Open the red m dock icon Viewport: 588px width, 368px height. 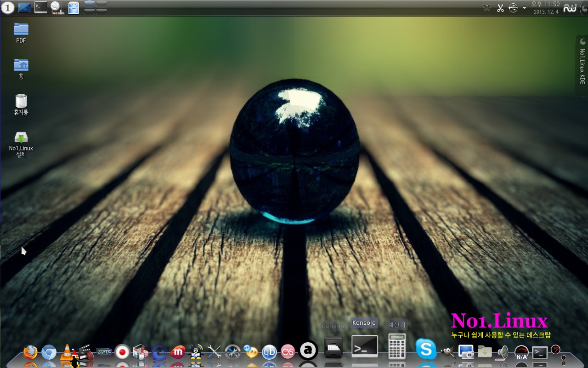pos(177,352)
